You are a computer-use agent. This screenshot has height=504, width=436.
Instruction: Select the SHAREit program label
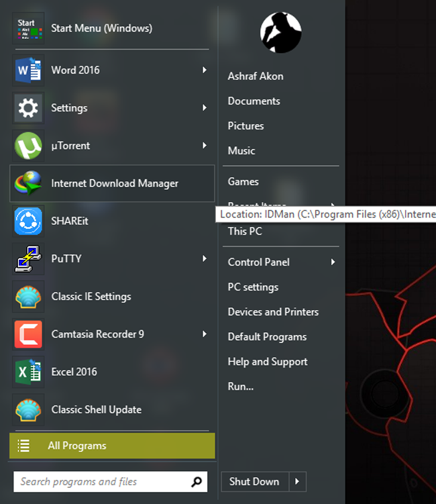70,221
